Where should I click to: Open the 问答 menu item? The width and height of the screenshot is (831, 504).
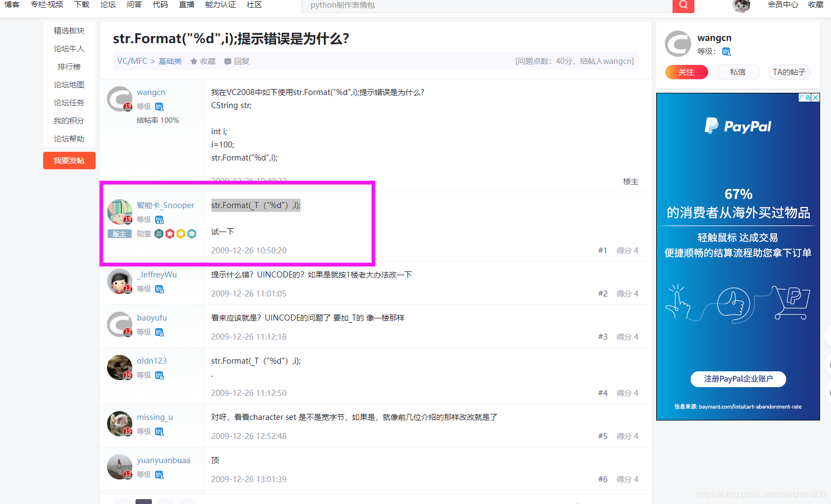point(134,4)
